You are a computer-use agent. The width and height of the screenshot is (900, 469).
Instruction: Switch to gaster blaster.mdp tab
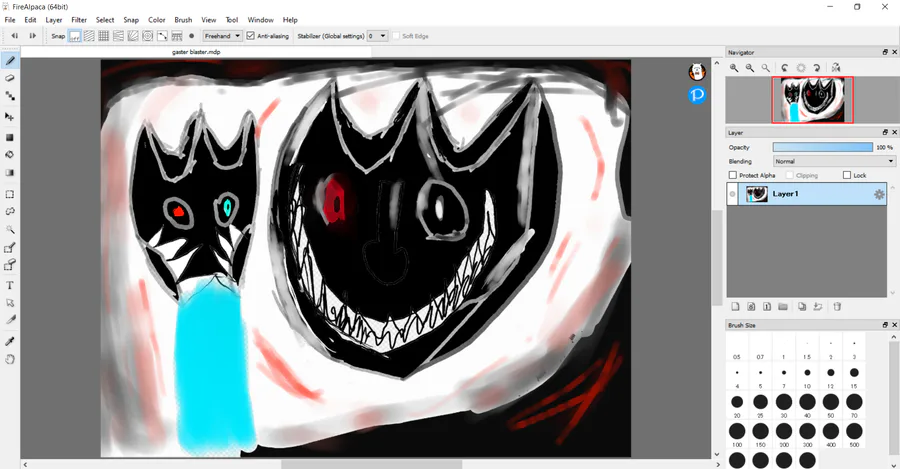[x=196, y=52]
